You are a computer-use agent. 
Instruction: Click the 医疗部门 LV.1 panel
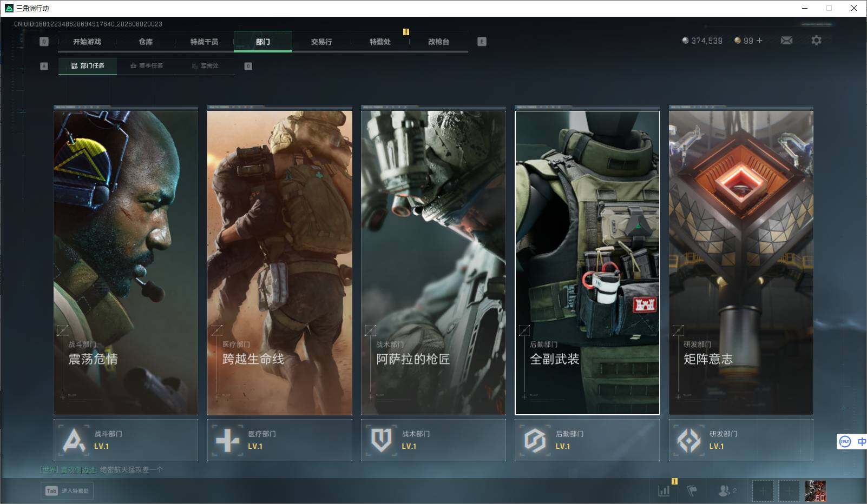tap(280, 440)
